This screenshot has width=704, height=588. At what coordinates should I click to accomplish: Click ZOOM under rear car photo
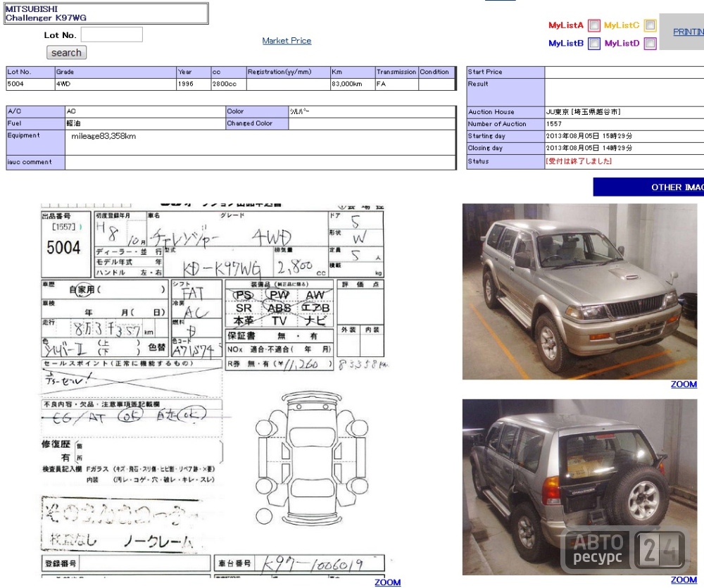(x=684, y=580)
